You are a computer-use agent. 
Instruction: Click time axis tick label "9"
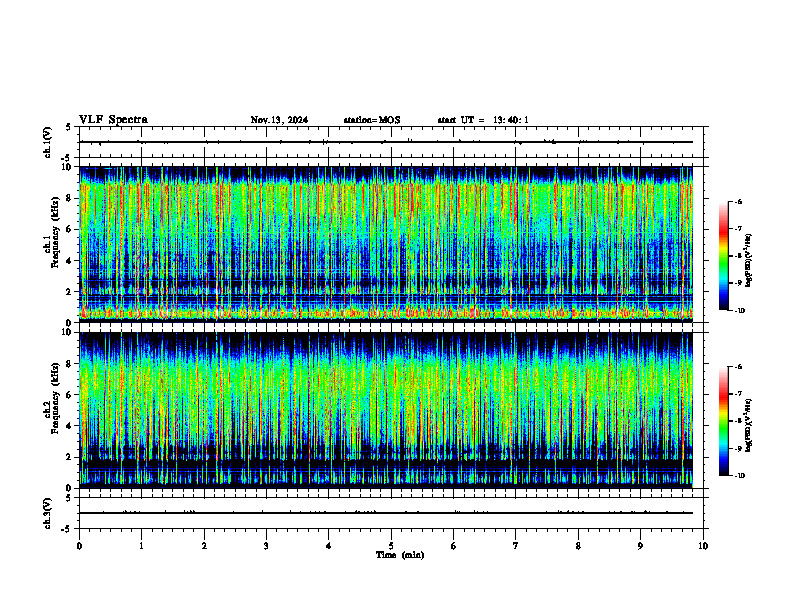pos(640,546)
